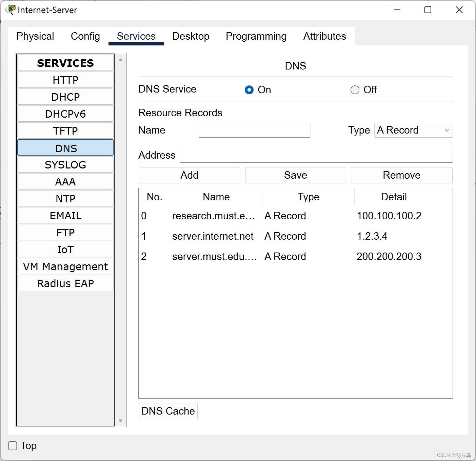Open the IoT service
Viewport: 476px width, 461px height.
[65, 249]
